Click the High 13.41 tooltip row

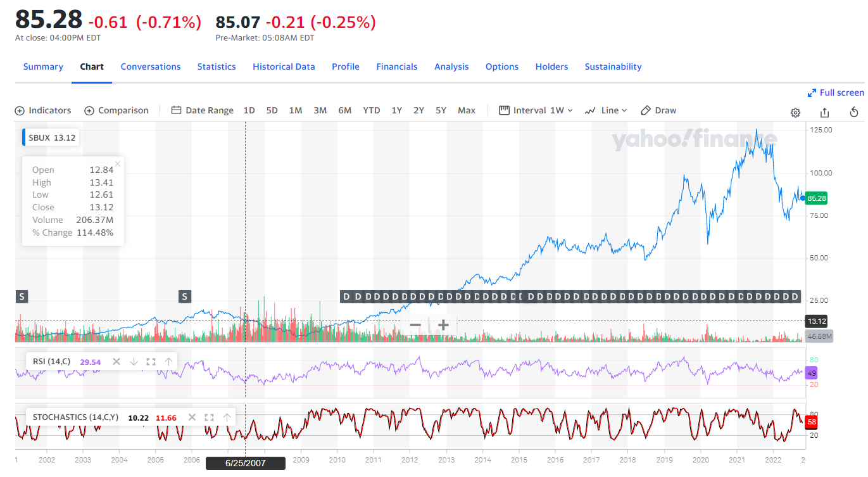click(x=73, y=182)
